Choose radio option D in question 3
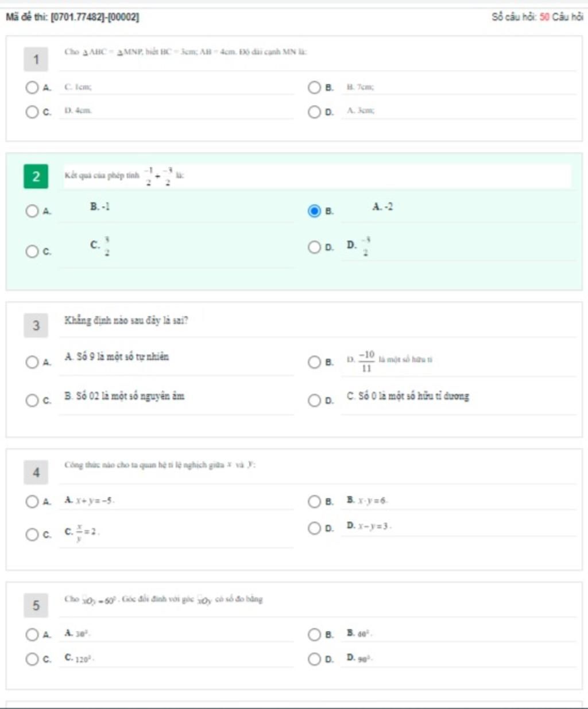The width and height of the screenshot is (588, 709). [x=314, y=400]
